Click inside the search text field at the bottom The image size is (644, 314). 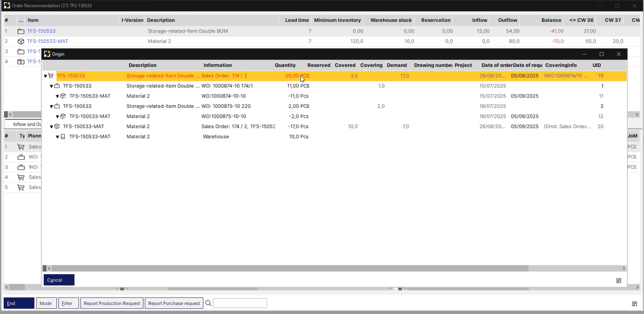(x=240, y=303)
